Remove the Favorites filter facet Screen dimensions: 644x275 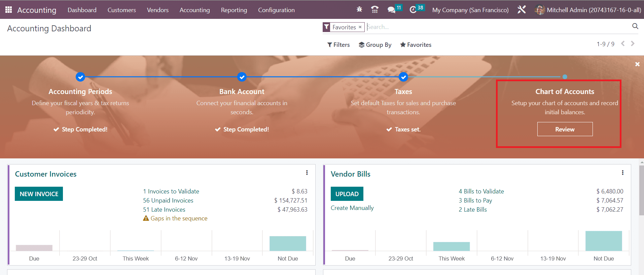click(360, 27)
